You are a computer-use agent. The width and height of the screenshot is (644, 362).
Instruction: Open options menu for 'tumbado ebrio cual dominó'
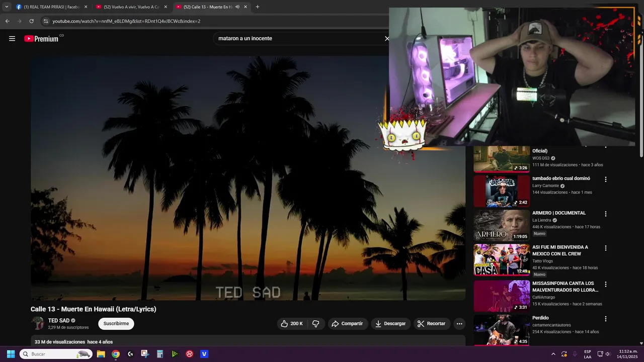(x=606, y=179)
